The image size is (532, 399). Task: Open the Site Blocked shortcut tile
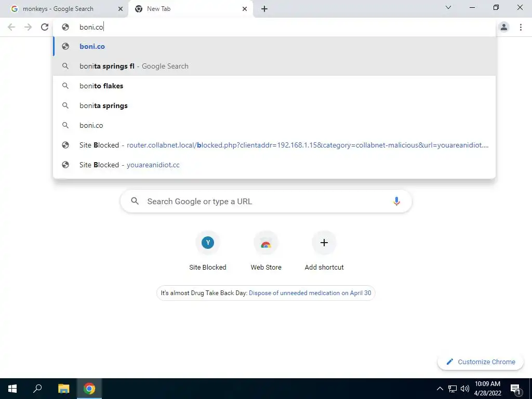click(208, 251)
